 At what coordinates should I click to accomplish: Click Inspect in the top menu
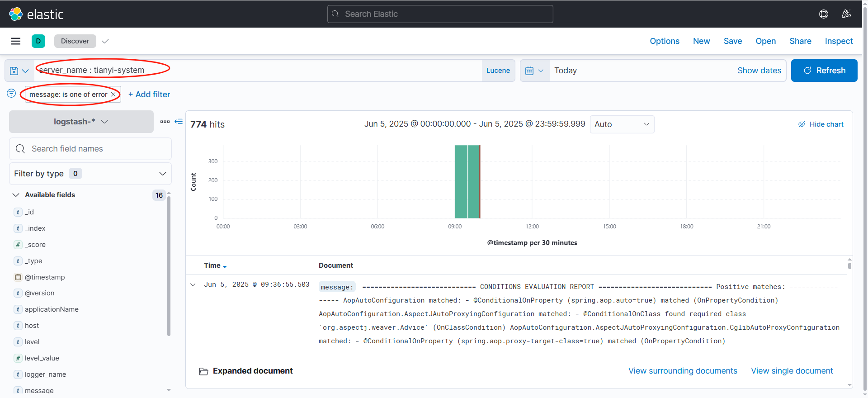coord(839,41)
